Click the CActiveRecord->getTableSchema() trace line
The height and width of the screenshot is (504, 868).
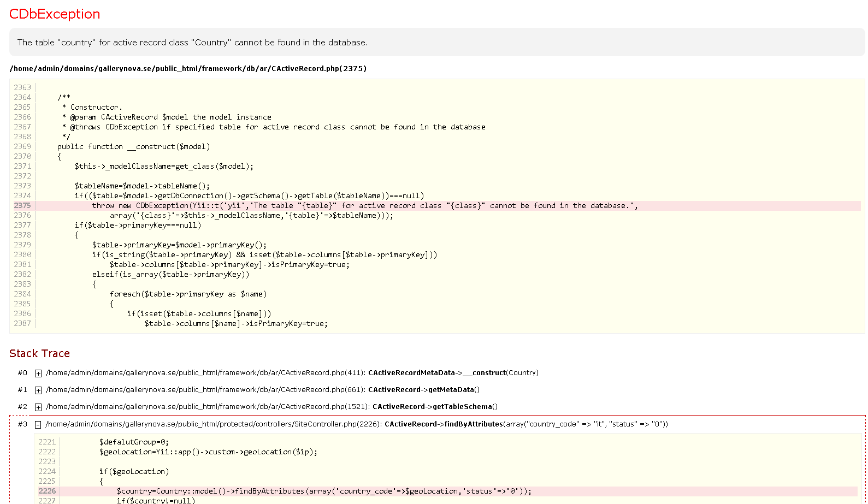pyautogui.click(x=435, y=407)
